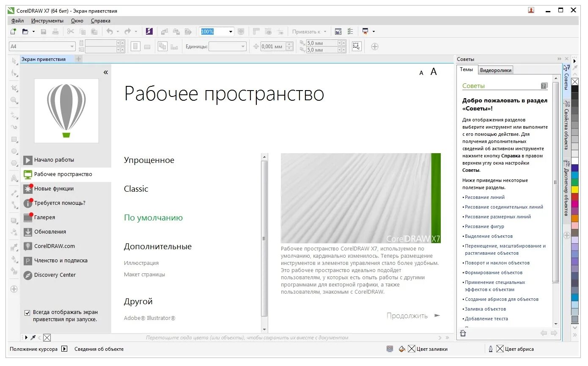Select the Freehand tool in toolbox

pyautogui.click(x=14, y=115)
